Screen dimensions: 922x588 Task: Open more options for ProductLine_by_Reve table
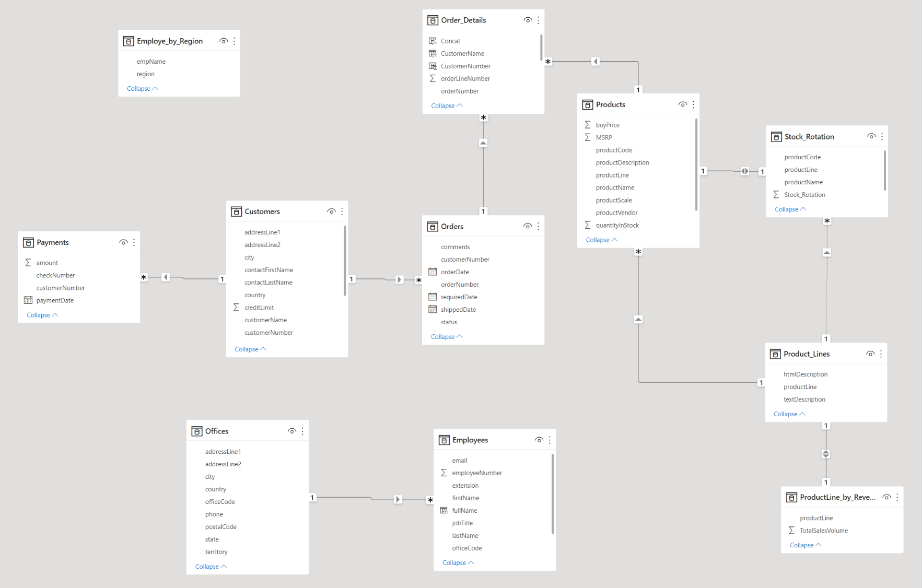pos(897,497)
